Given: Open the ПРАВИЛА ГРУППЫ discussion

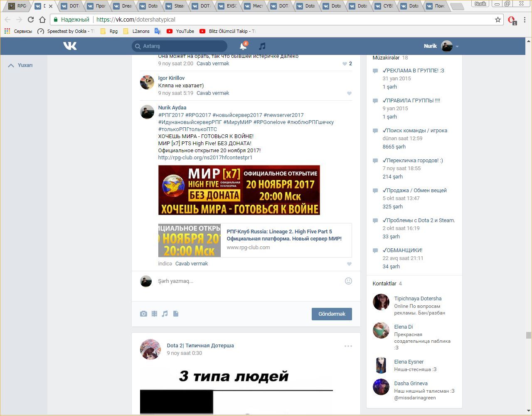Looking at the screenshot, I should (x=411, y=101).
